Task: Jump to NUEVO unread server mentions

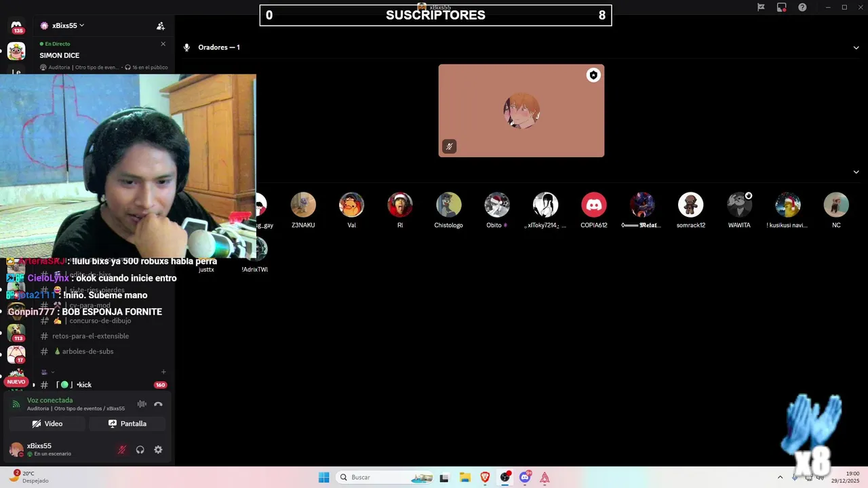Action: tap(16, 382)
